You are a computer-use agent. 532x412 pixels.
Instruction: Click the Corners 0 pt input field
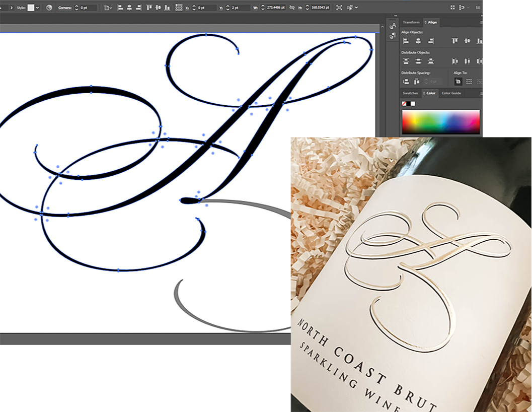coord(88,8)
